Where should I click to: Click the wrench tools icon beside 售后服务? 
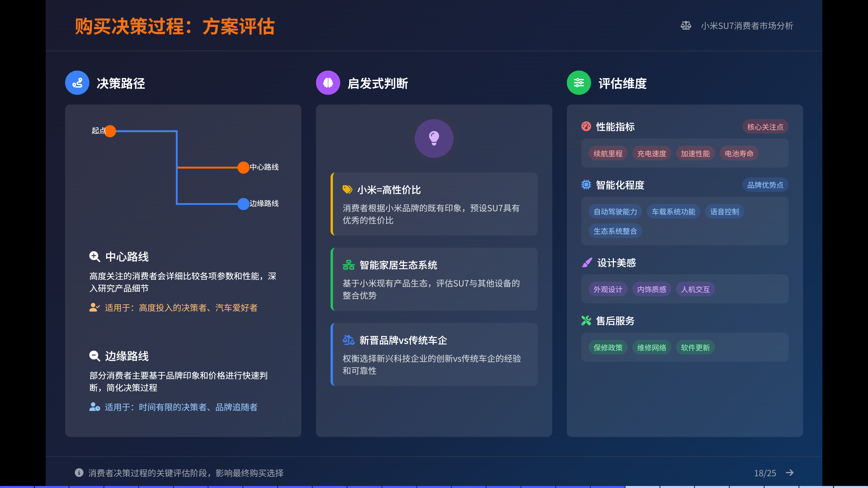[x=586, y=321]
